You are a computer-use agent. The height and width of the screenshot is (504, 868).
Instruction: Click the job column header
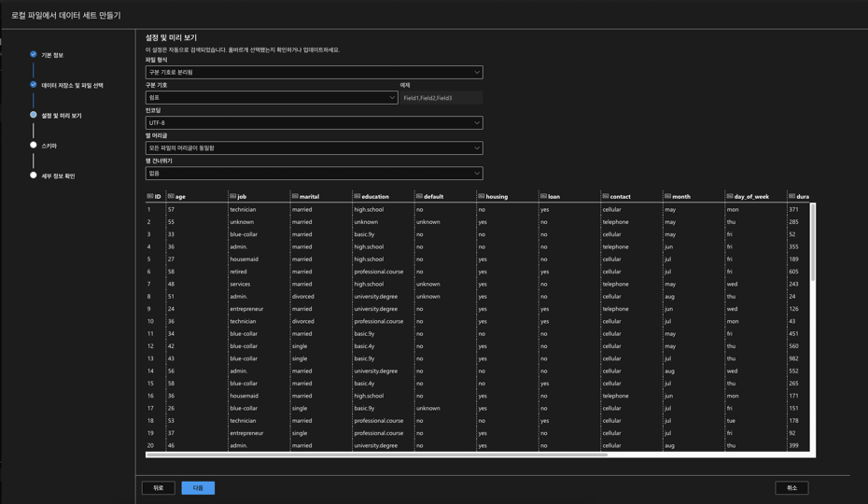[x=242, y=197]
